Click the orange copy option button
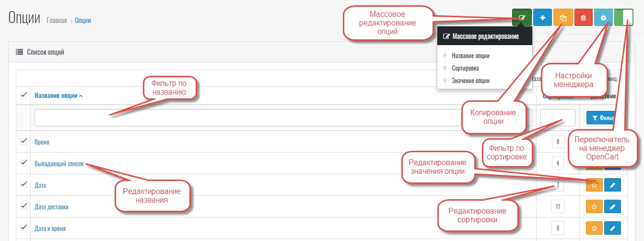 (x=563, y=18)
